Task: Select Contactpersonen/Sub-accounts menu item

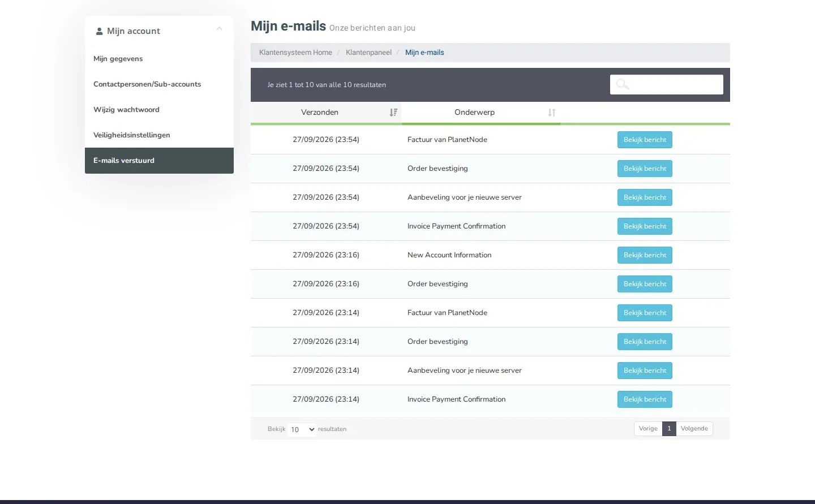Action: pyautogui.click(x=147, y=84)
